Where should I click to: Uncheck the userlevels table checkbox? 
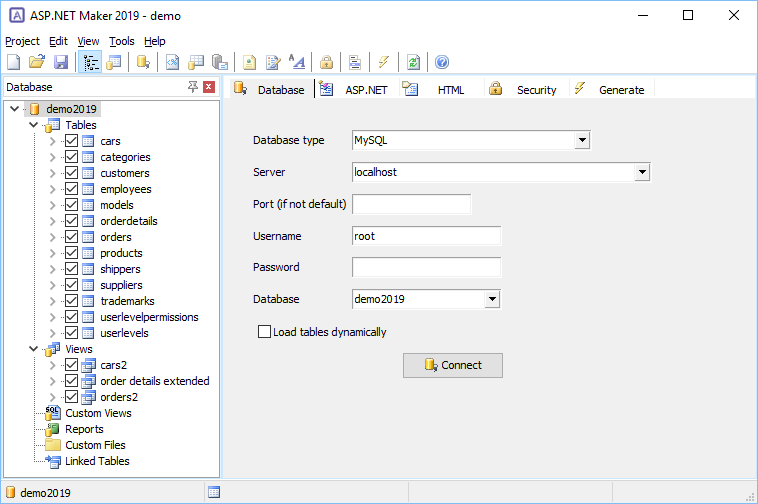pyautogui.click(x=72, y=332)
